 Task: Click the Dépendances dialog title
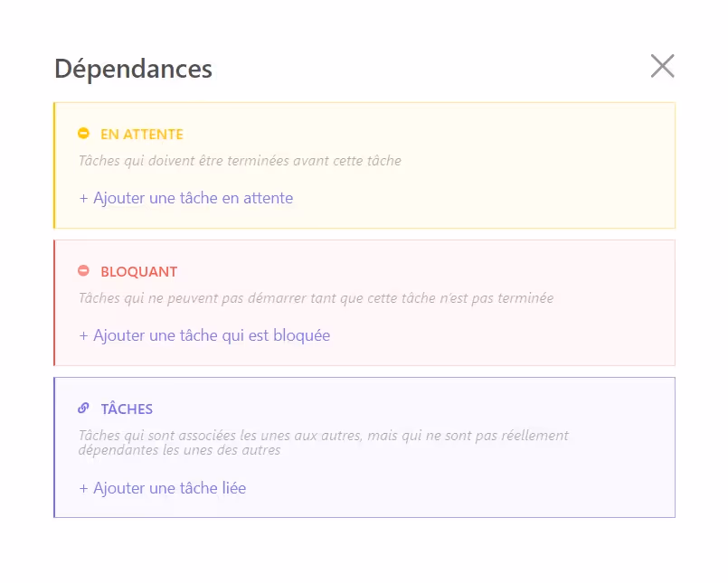point(133,68)
